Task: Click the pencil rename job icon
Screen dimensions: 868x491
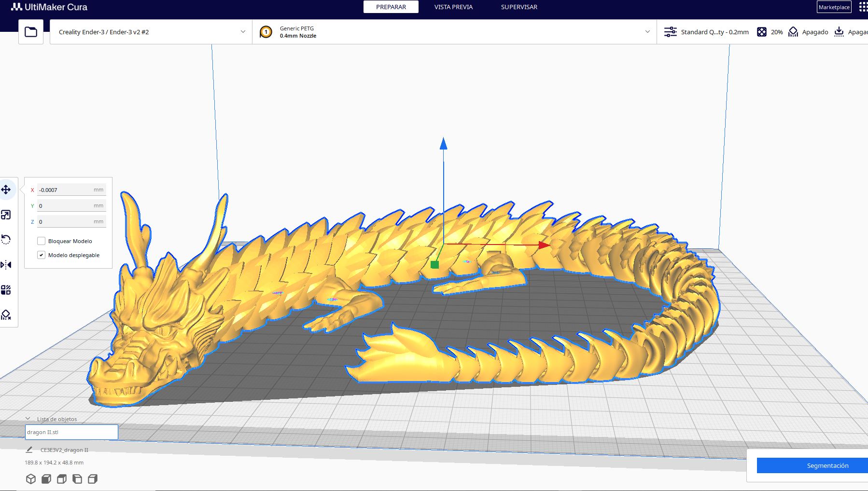Action: pos(29,450)
